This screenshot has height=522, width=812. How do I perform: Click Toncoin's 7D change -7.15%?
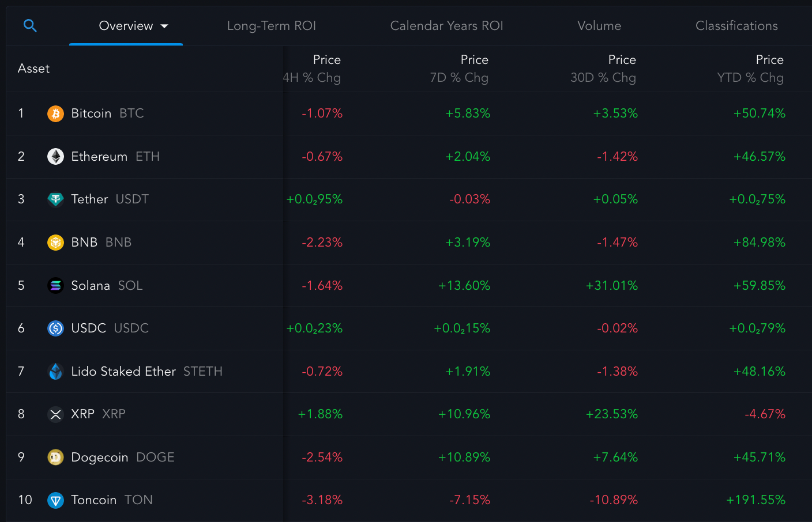(x=469, y=500)
